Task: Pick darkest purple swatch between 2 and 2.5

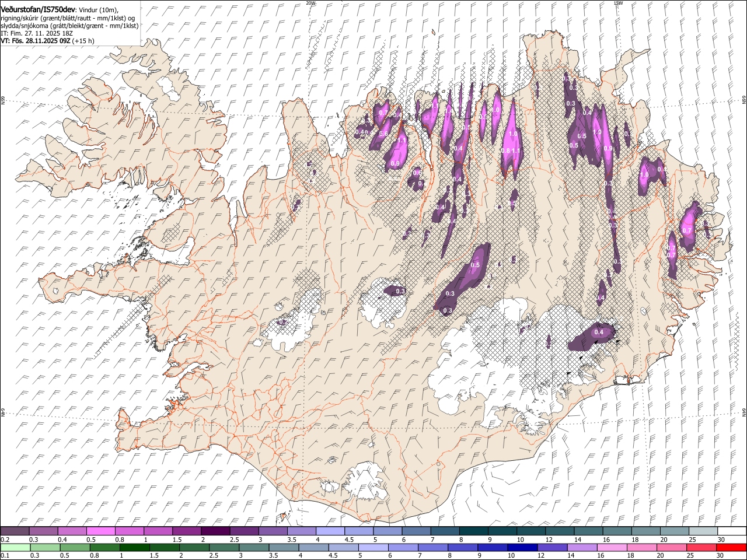Action: 215,531
